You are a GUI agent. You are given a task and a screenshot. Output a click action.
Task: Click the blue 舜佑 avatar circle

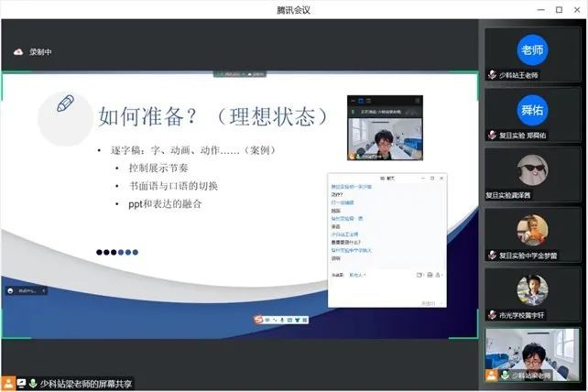tap(532, 110)
